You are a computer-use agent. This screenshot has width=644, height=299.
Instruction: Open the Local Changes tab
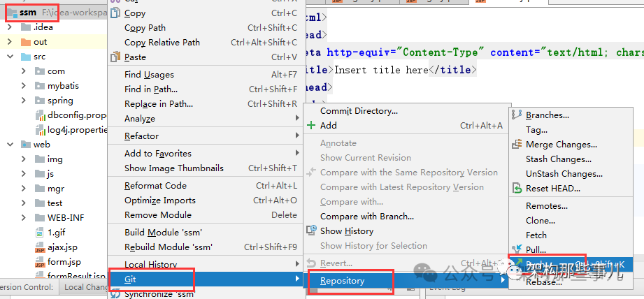pyautogui.click(x=84, y=287)
